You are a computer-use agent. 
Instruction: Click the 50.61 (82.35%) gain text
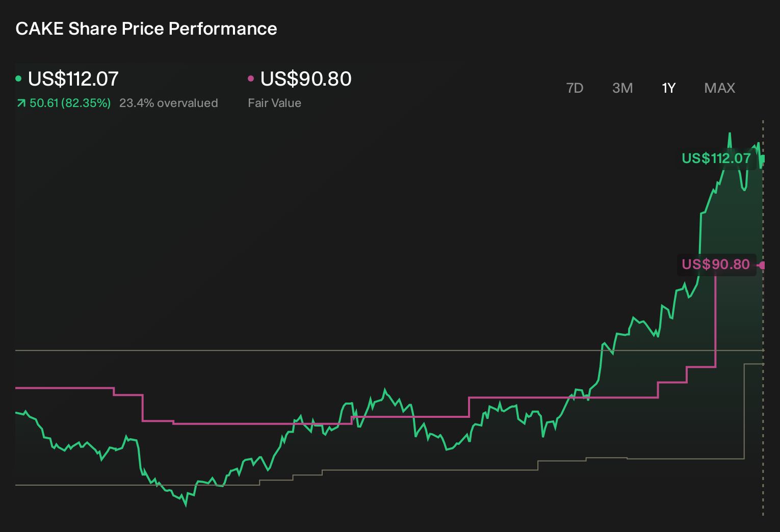(70, 103)
